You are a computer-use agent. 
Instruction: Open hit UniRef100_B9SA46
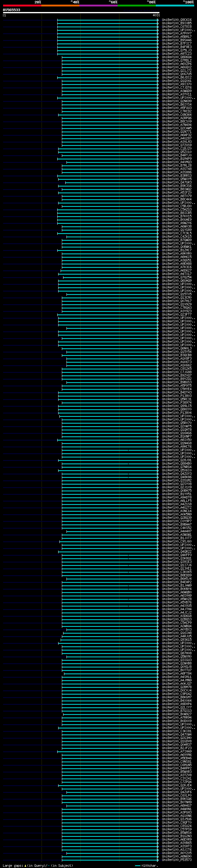177,40
